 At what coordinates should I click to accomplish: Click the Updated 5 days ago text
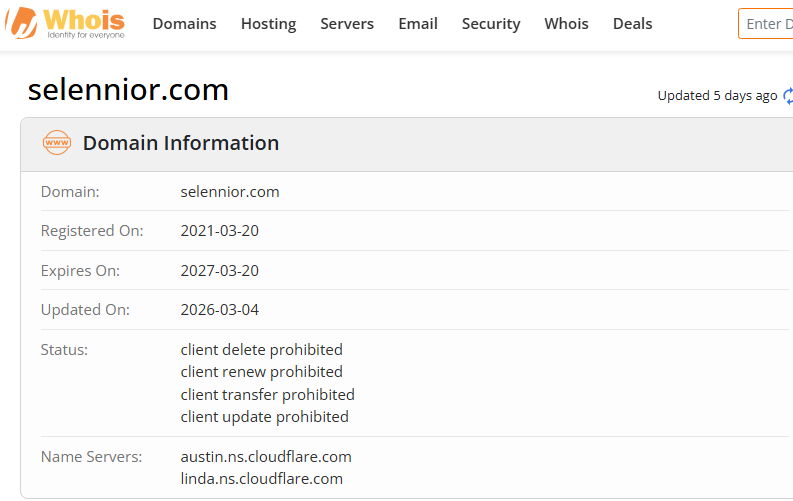[x=717, y=96]
